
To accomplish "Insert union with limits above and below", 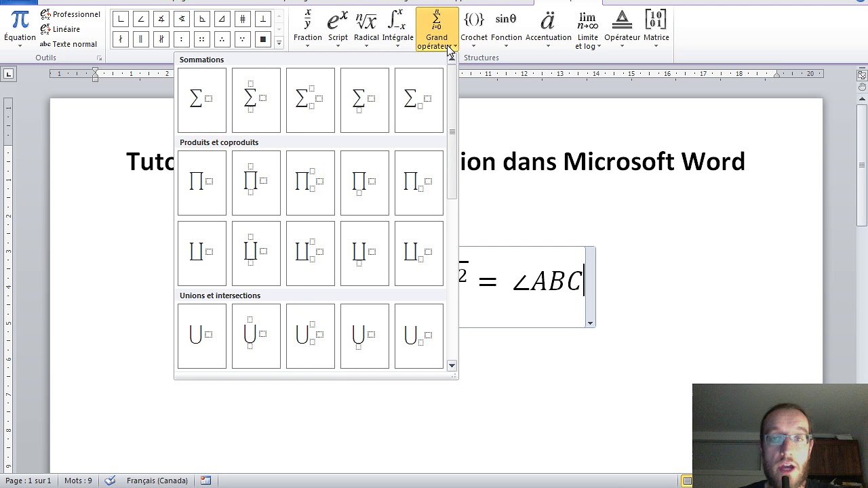I will 256,336.
